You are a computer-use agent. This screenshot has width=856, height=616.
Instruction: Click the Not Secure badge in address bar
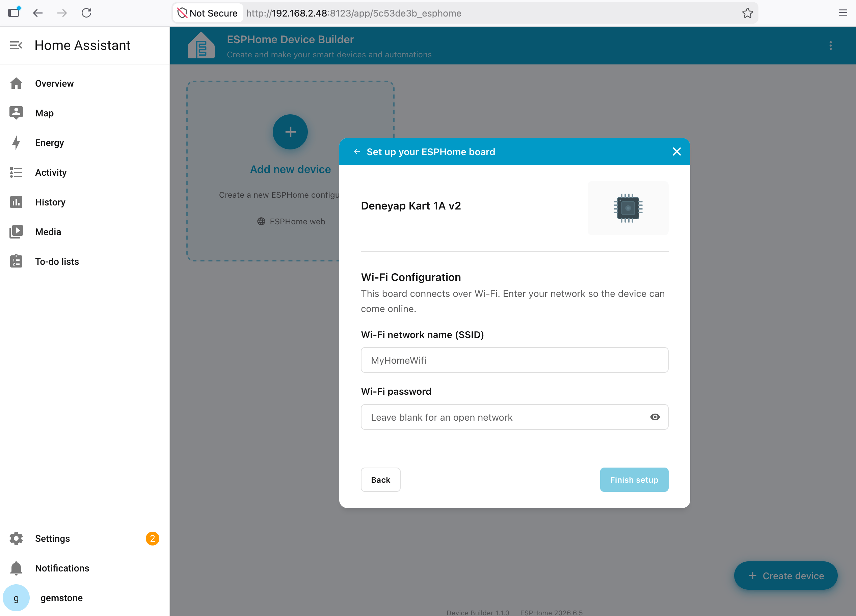[208, 13]
